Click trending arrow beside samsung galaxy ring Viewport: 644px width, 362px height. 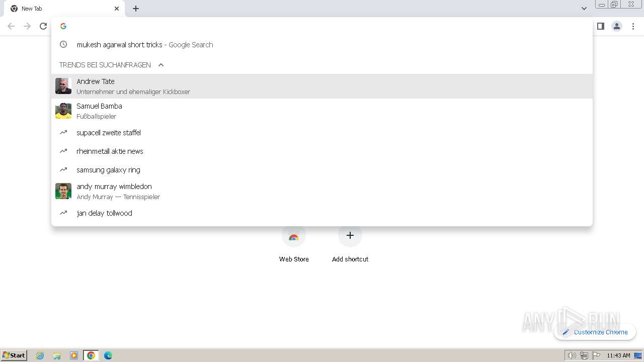click(63, 169)
